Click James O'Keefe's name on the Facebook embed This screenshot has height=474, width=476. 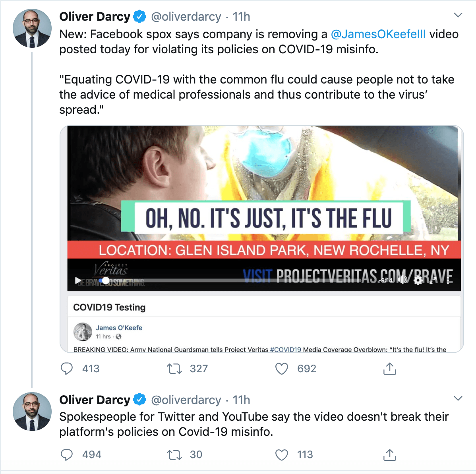coord(119,328)
